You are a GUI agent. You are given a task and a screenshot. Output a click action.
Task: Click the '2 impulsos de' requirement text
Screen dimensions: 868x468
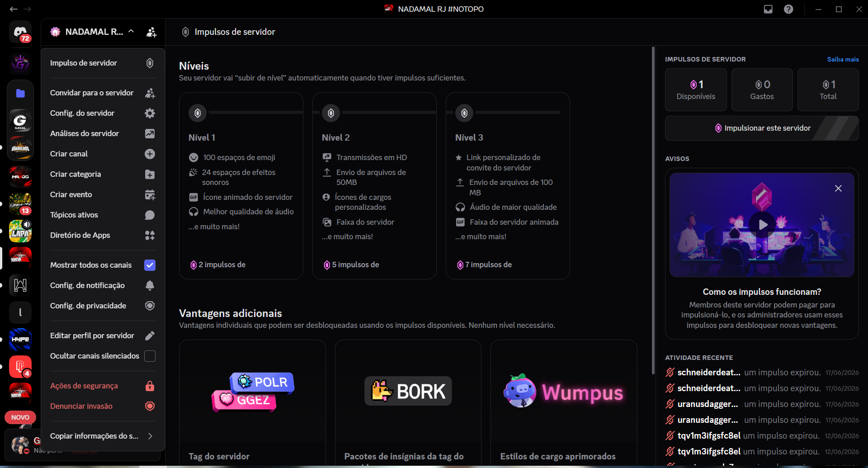[222, 265]
